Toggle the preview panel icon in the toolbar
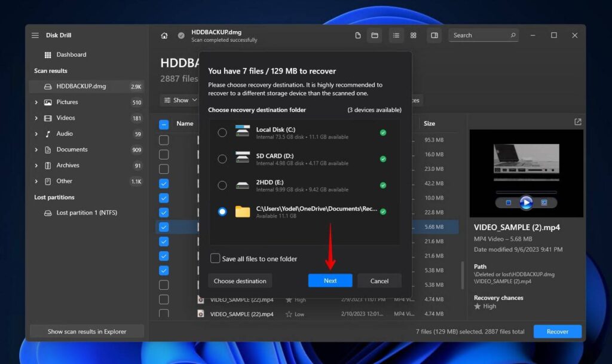 pyautogui.click(x=434, y=35)
